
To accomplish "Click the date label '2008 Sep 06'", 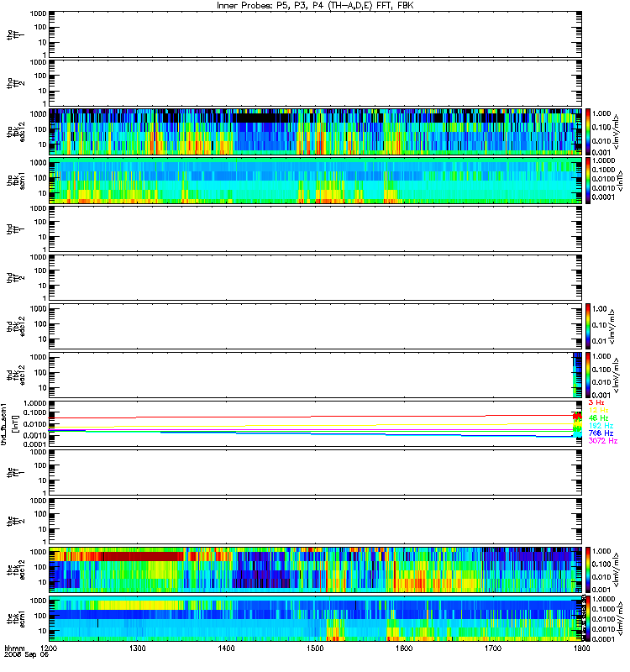I will tap(27, 655).
